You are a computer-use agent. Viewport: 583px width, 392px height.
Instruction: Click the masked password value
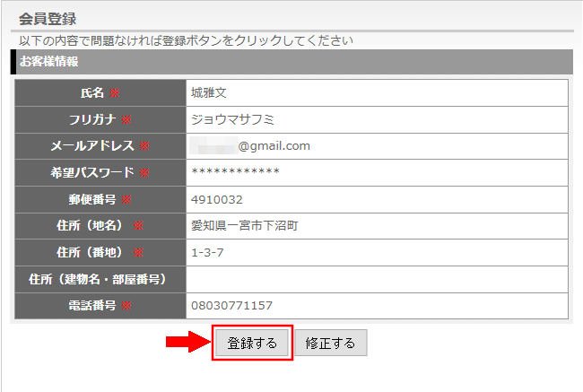tap(235, 172)
